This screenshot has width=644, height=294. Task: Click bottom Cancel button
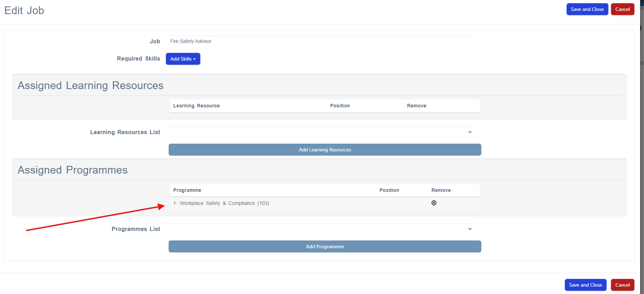623,285
